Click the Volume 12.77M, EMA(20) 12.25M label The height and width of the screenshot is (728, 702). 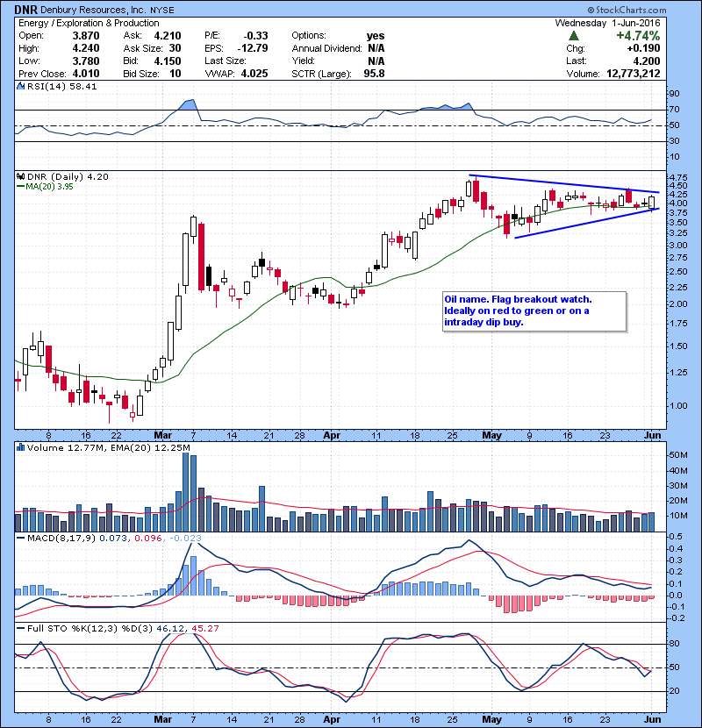[x=108, y=447]
